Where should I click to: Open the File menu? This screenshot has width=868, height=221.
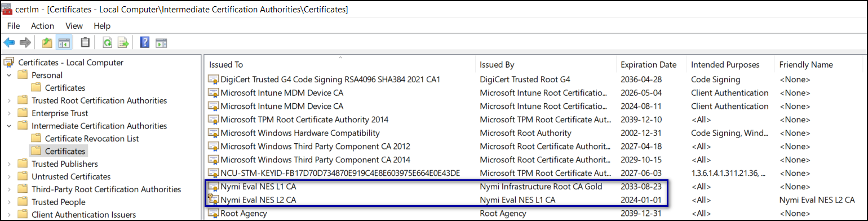coord(14,26)
